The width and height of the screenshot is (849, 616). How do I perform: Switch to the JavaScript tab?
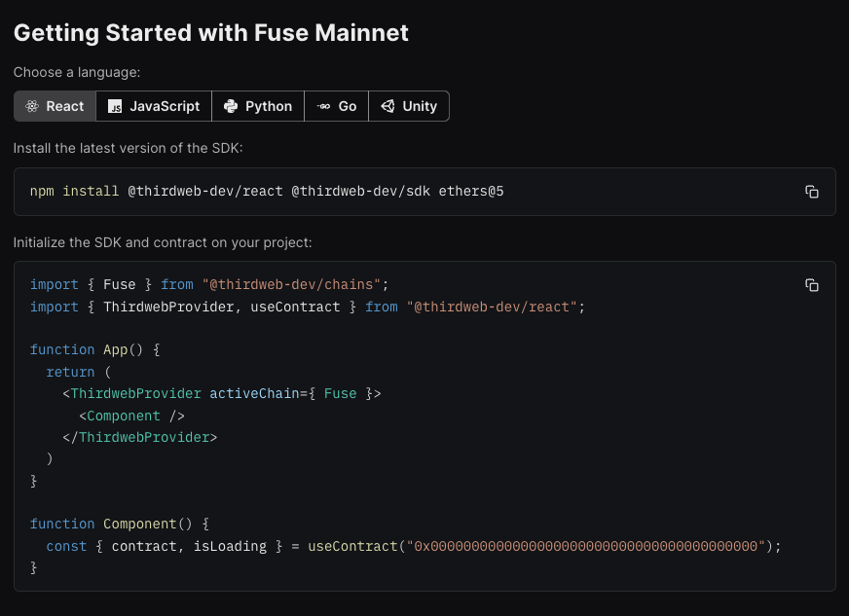(x=154, y=106)
